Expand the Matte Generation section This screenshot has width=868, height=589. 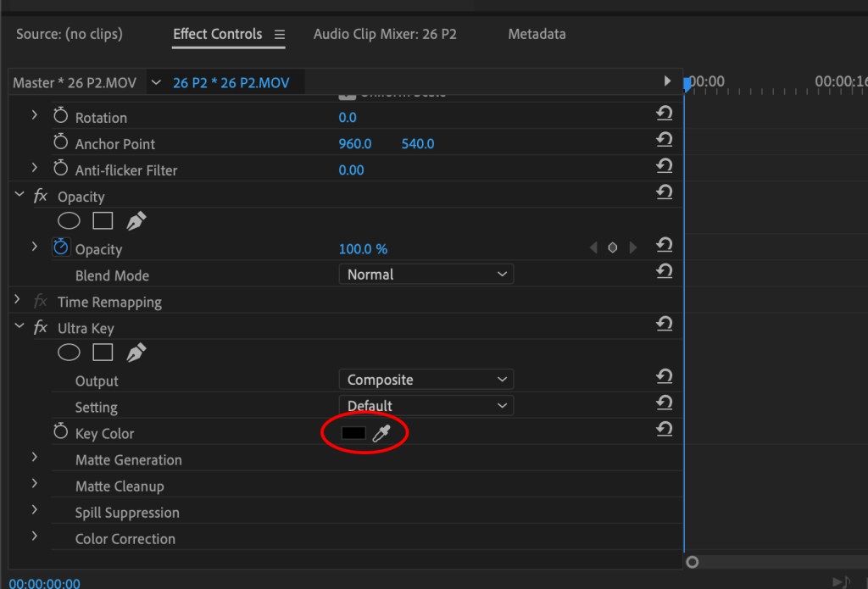click(x=34, y=458)
